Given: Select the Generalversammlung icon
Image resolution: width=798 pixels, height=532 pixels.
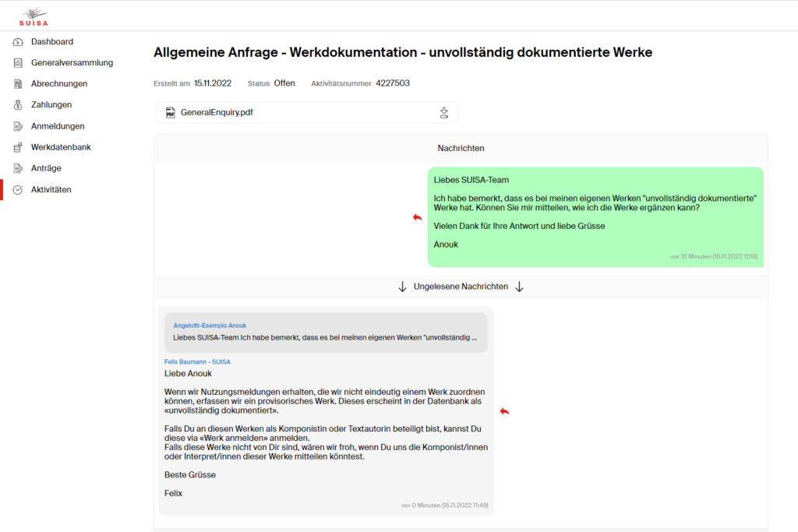Looking at the screenshot, I should click(17, 62).
